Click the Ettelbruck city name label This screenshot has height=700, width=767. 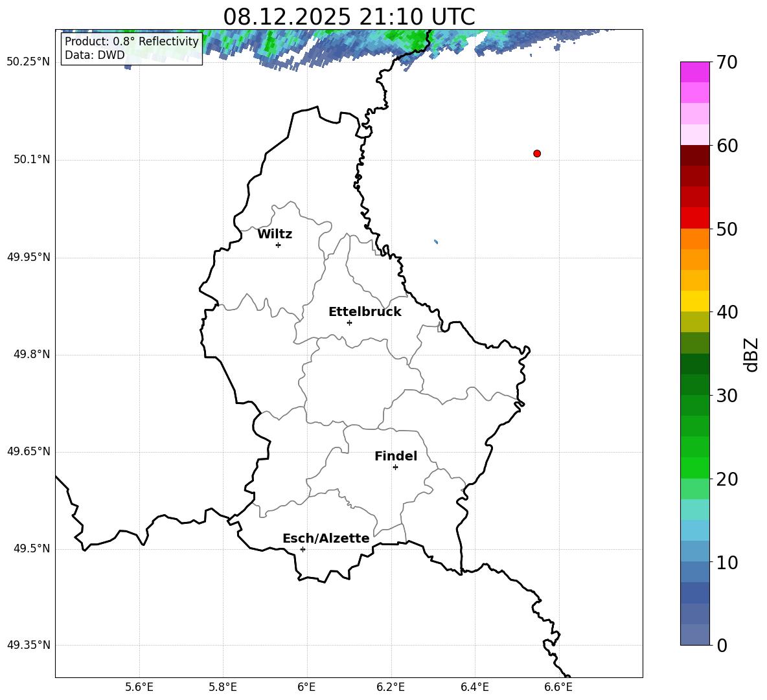[365, 311]
